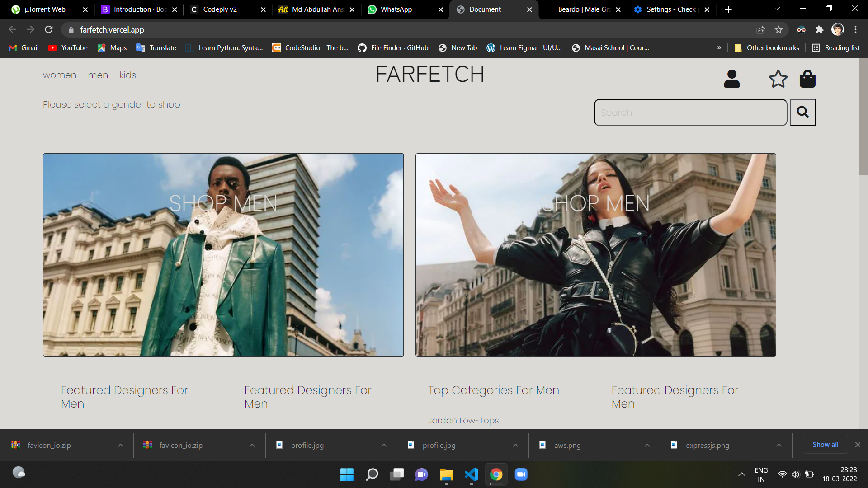
Task: Select the kids navigation link
Action: pyautogui.click(x=127, y=75)
